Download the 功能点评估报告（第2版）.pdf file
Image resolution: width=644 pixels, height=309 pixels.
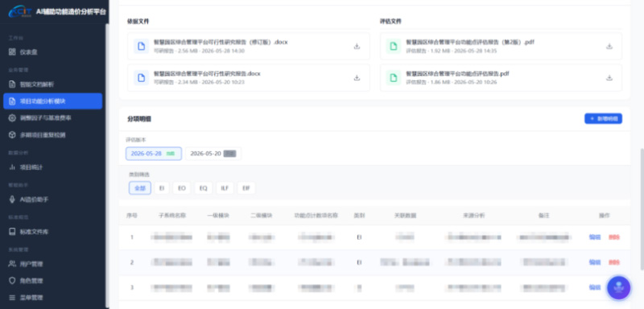tap(609, 47)
